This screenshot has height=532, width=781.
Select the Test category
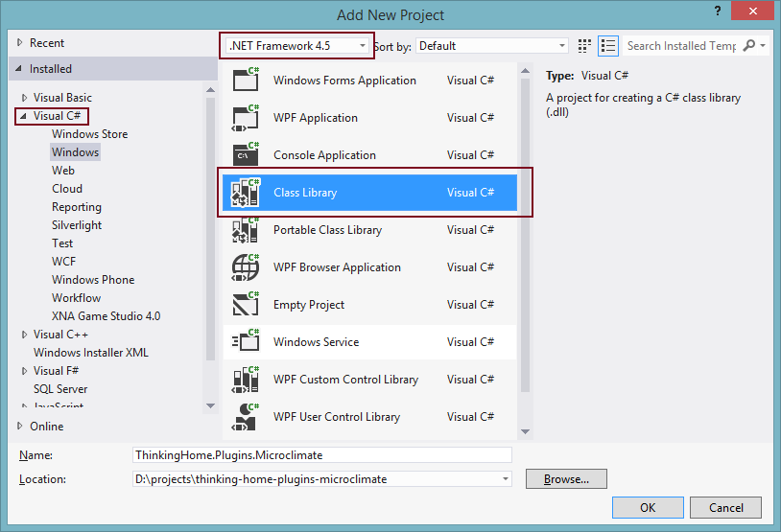pos(62,243)
